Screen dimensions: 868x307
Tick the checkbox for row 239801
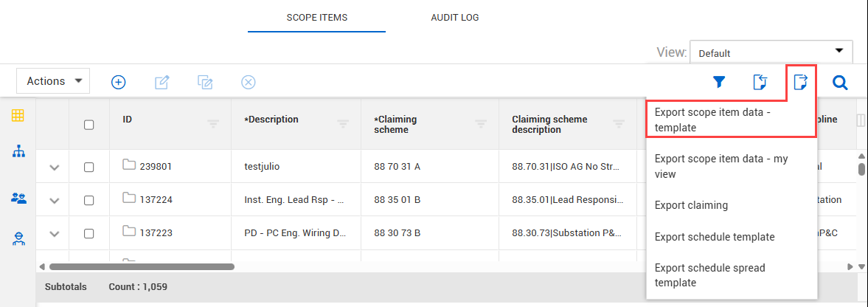pyautogui.click(x=89, y=168)
